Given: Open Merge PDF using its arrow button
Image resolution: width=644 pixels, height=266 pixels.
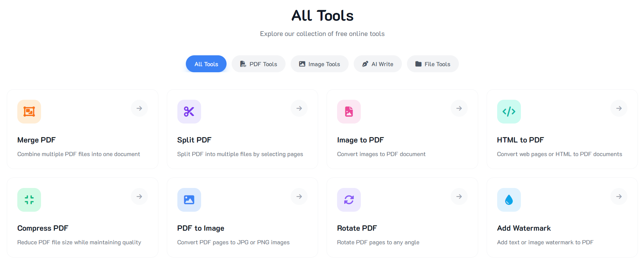Looking at the screenshot, I should tap(139, 108).
